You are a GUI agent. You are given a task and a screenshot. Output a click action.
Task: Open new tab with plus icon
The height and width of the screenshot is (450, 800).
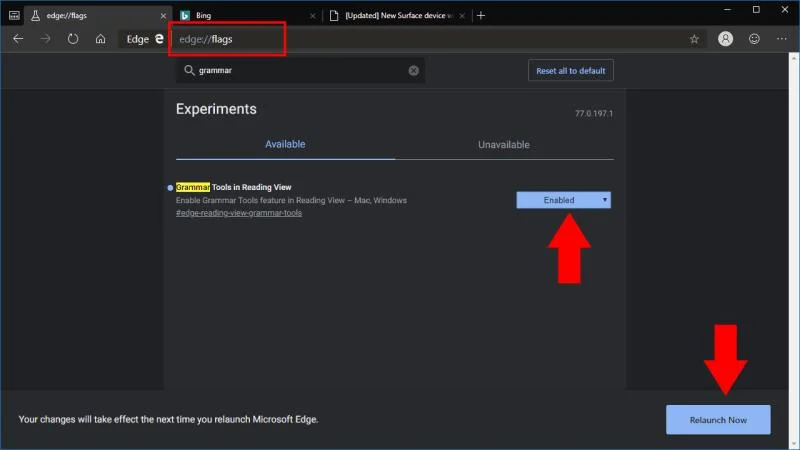(x=481, y=16)
